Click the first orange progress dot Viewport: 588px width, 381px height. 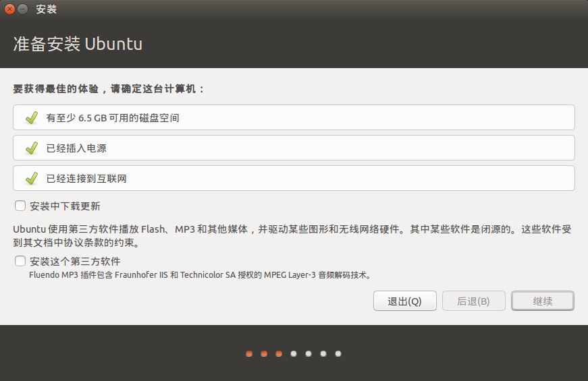pos(249,353)
